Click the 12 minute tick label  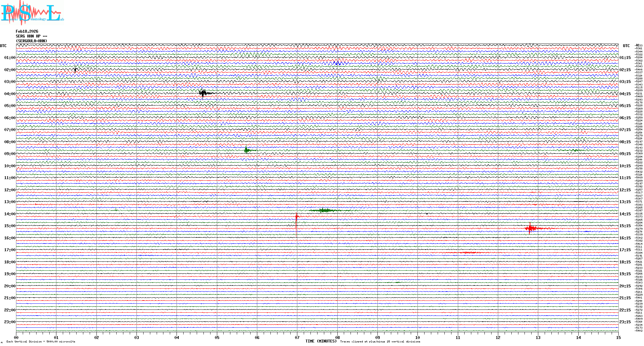[x=498, y=337]
